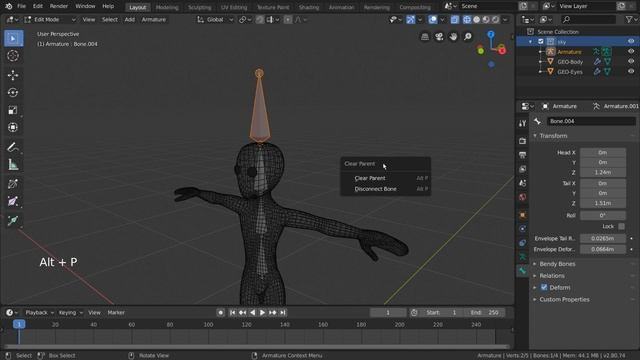Toggle auto keying record button

pos(220,313)
